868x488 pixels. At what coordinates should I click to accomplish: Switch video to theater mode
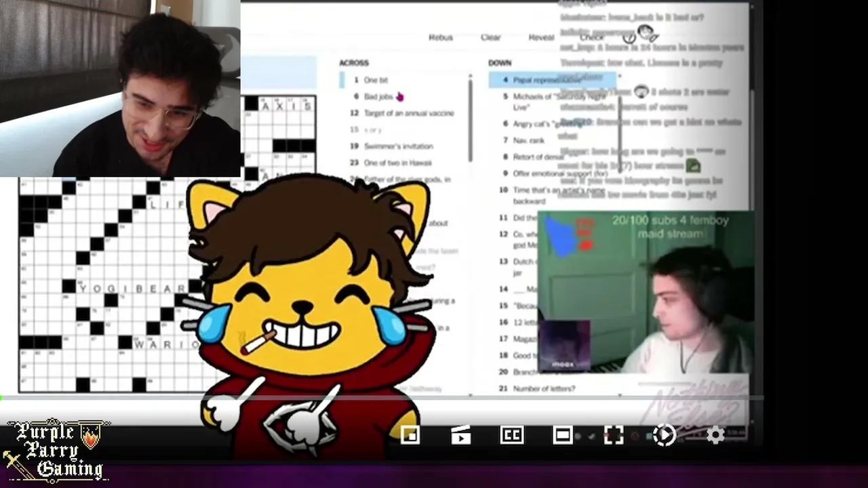(563, 435)
